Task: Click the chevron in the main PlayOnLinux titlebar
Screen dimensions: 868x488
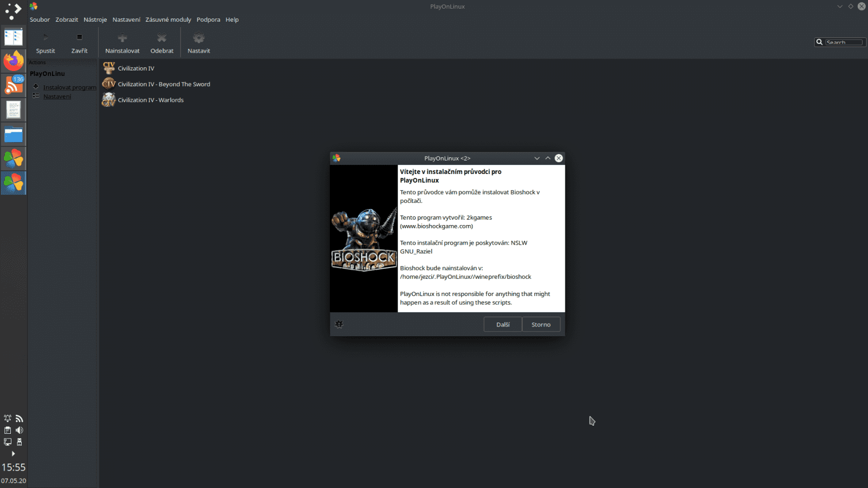Action: 839,7
